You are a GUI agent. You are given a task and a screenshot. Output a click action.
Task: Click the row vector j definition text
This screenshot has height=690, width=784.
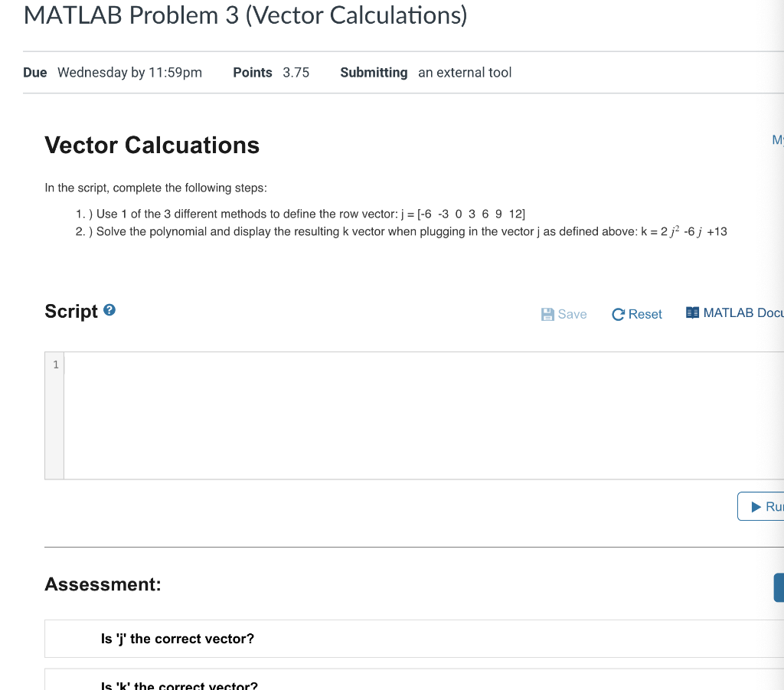(x=463, y=214)
